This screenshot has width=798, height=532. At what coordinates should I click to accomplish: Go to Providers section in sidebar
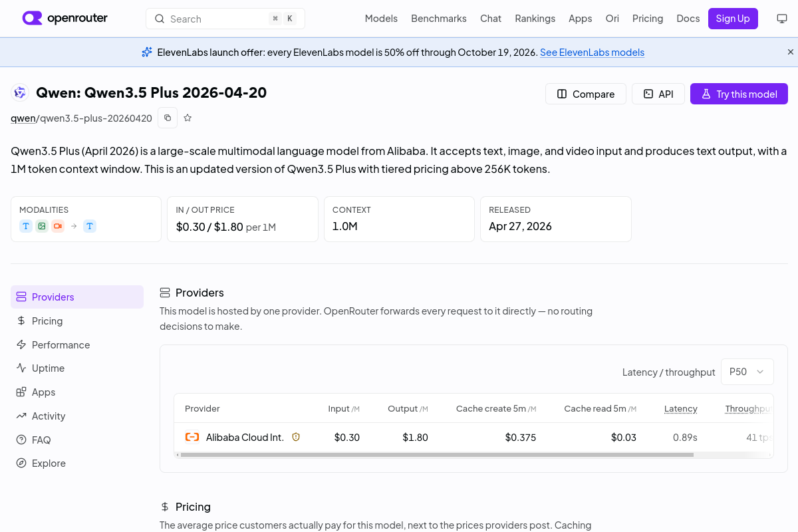pos(77,297)
